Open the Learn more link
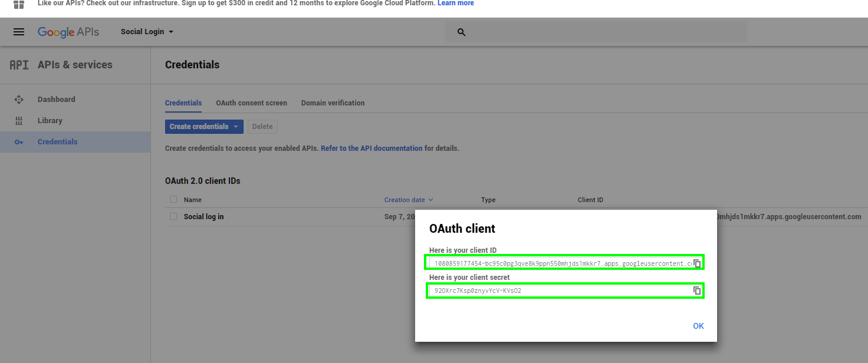 [456, 4]
